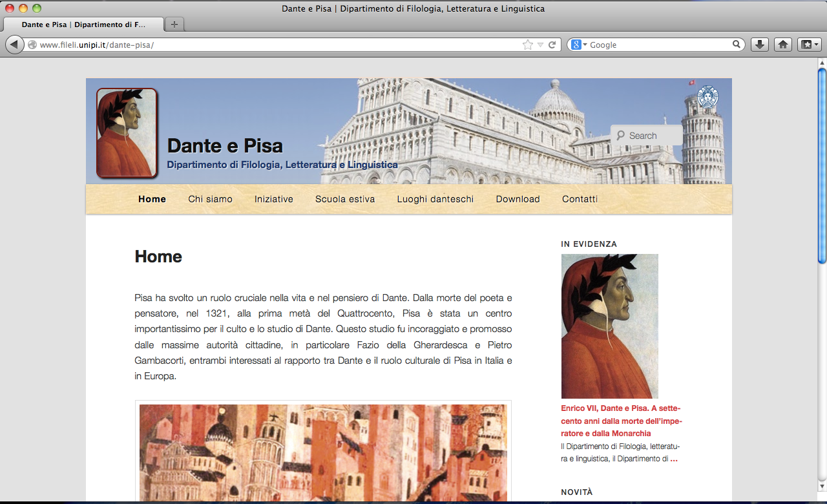
Task: Open the Home menu item
Action: 152,199
